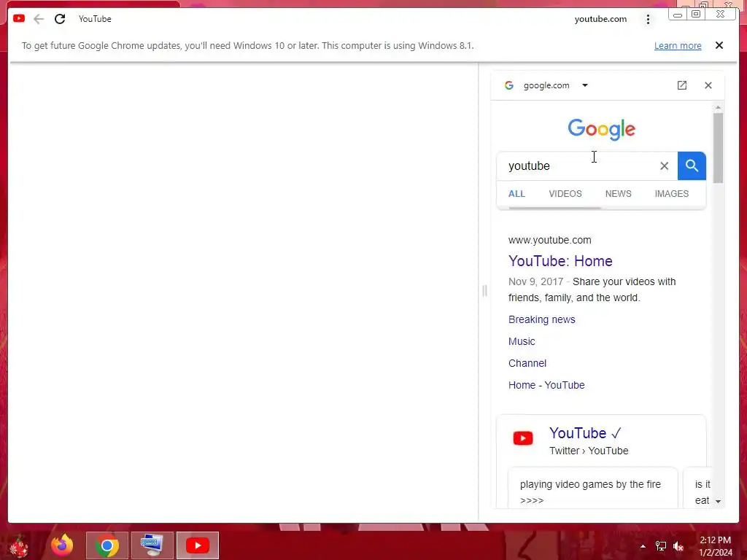Select the YouTube app in taskbar

pyautogui.click(x=197, y=545)
